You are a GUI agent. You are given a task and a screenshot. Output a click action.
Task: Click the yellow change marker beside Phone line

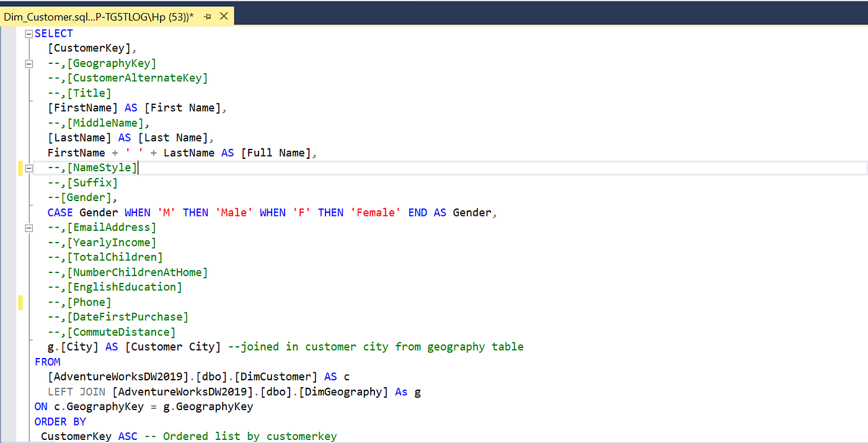pos(20,302)
